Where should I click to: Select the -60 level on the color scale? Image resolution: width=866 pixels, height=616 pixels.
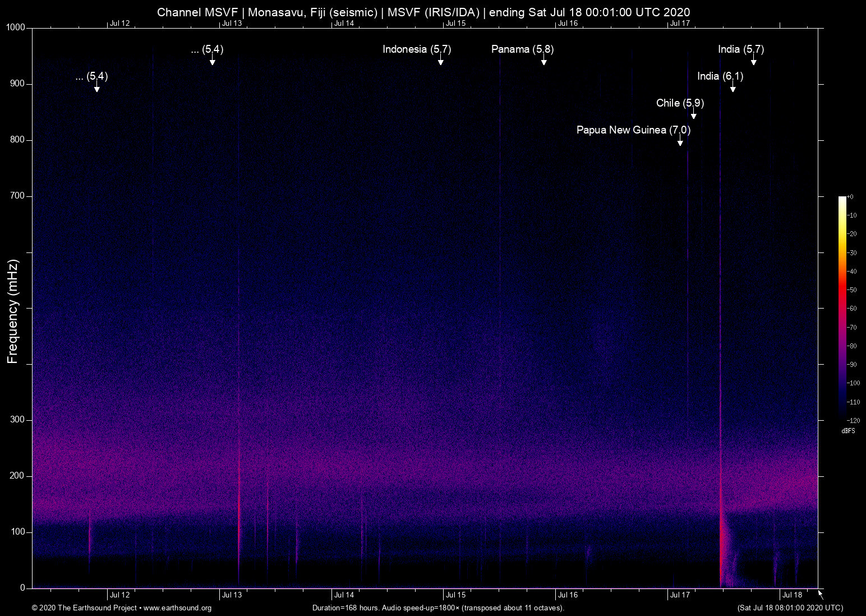click(x=852, y=308)
